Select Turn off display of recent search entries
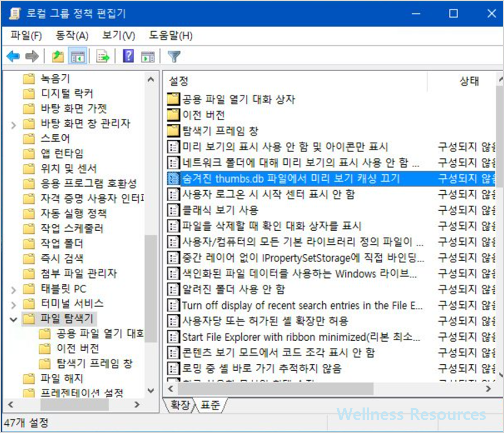Screen dimensions: 504x433 coord(331,305)
